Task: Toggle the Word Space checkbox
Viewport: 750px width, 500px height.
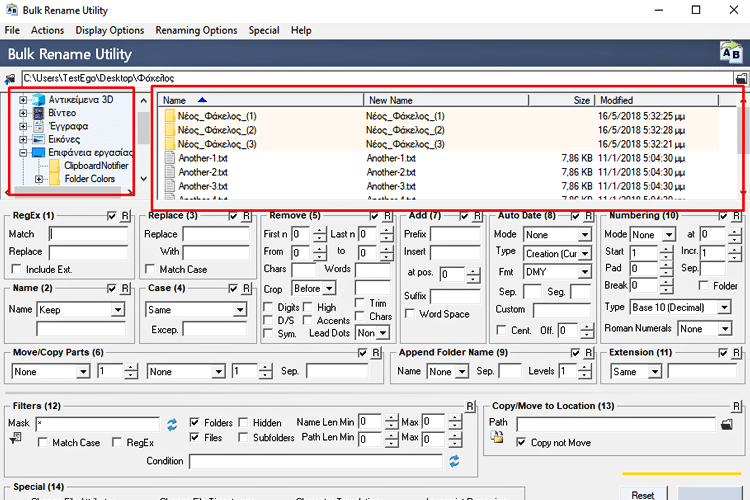Action: point(409,313)
